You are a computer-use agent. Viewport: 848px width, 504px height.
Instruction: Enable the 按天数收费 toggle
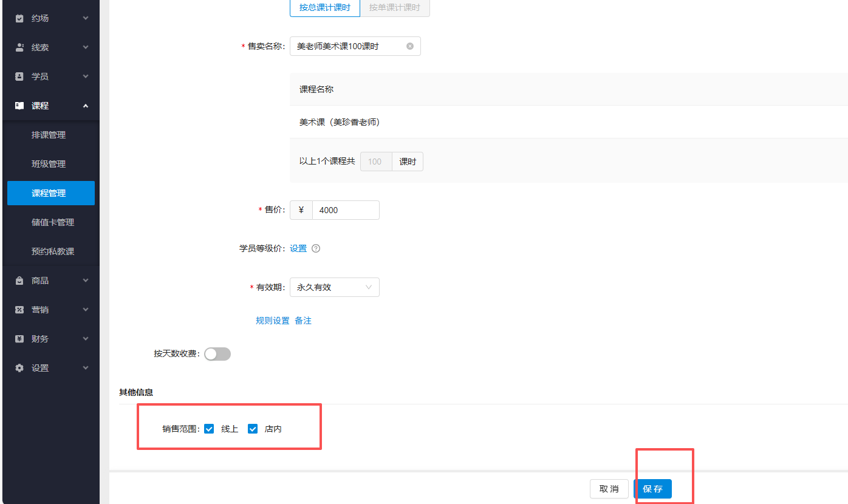217,353
